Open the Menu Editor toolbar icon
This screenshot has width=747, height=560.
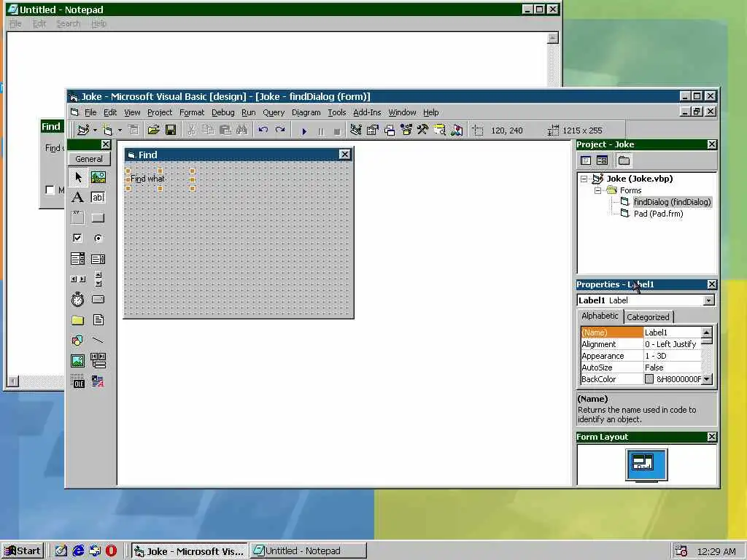click(x=134, y=130)
